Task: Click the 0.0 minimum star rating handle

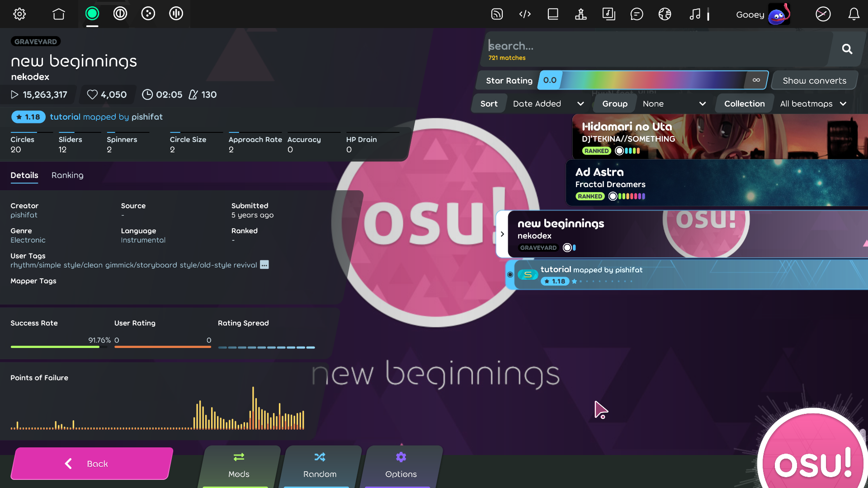Action: point(550,80)
